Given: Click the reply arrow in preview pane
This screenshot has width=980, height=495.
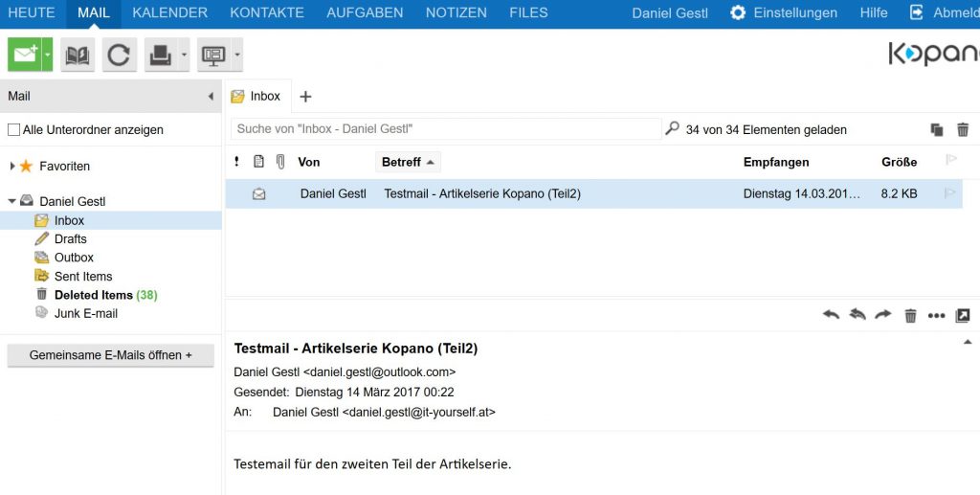Looking at the screenshot, I should click(x=831, y=315).
